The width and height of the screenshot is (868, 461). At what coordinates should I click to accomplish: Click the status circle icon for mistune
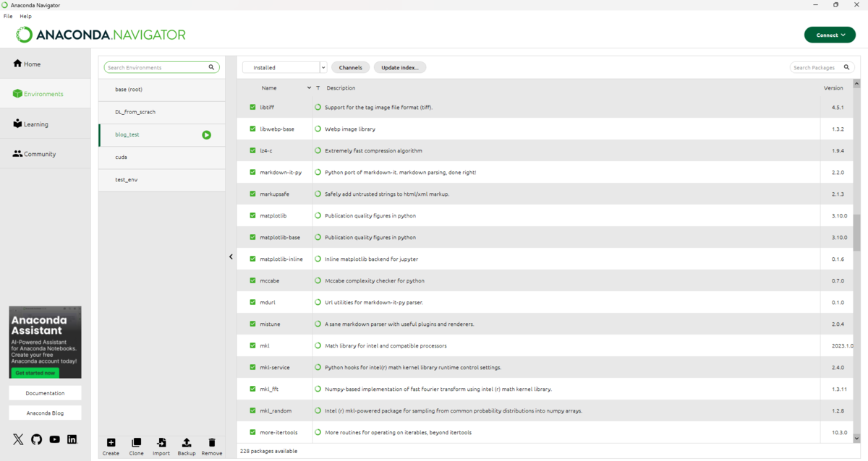318,324
